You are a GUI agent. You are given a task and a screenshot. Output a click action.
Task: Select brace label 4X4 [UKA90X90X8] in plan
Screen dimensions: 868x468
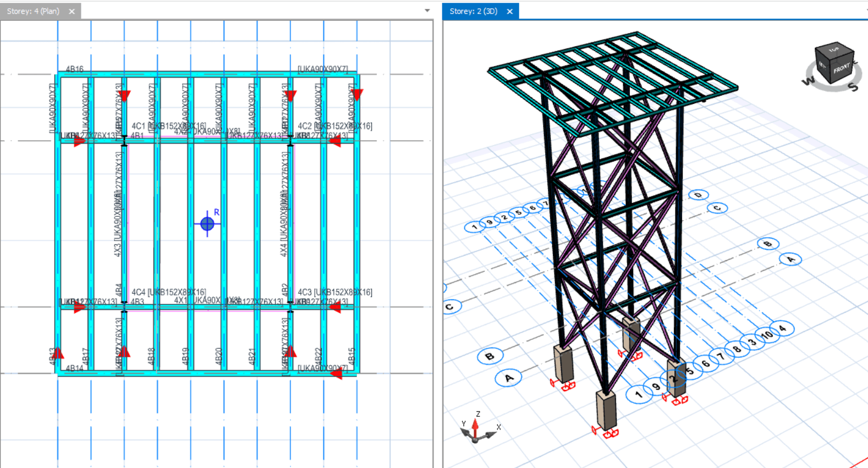point(283,223)
